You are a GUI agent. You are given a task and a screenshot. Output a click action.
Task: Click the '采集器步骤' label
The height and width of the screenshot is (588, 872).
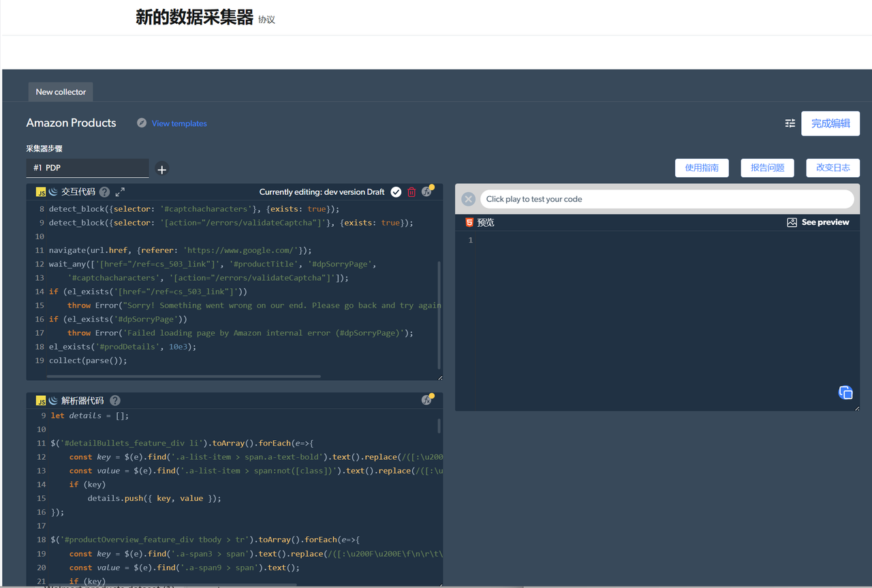click(44, 149)
